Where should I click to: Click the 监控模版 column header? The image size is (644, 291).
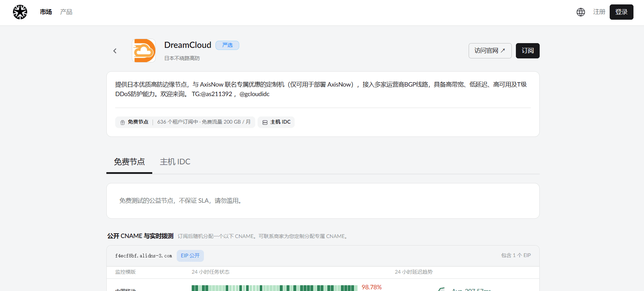(125, 272)
